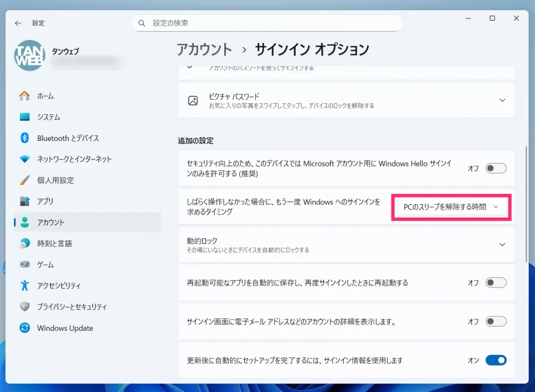Click the privacy shield icon
This screenshot has width=535, height=392.
25,306
